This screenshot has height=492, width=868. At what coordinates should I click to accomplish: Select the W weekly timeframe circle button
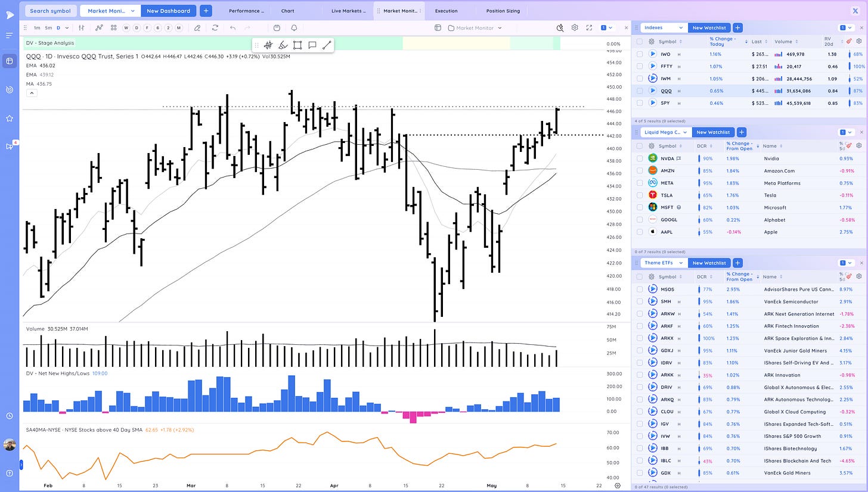pos(126,27)
